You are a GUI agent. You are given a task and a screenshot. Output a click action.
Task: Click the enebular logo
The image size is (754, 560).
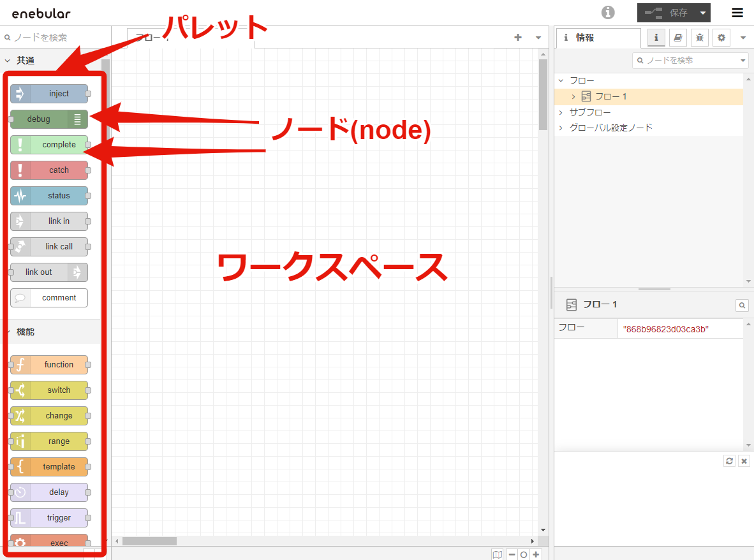click(x=41, y=13)
